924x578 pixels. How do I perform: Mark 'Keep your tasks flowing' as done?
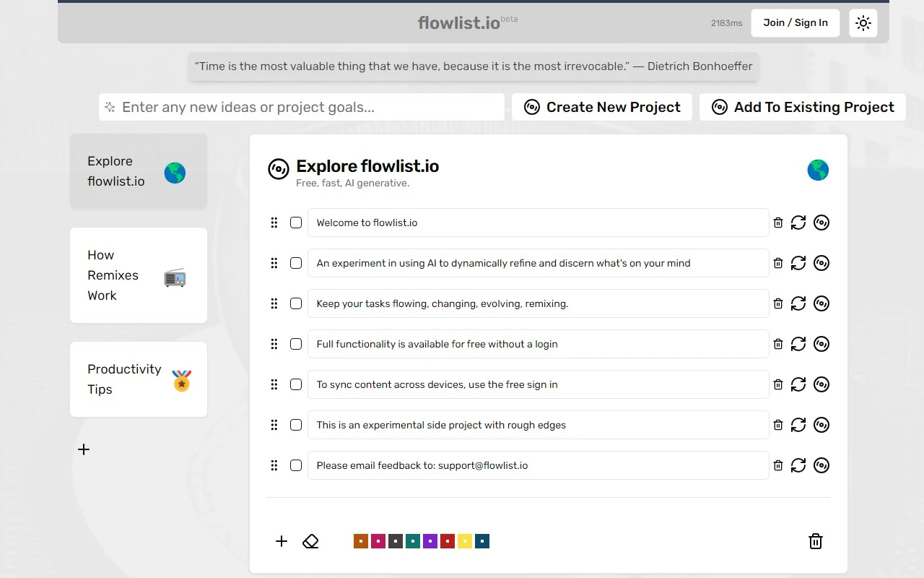(296, 303)
